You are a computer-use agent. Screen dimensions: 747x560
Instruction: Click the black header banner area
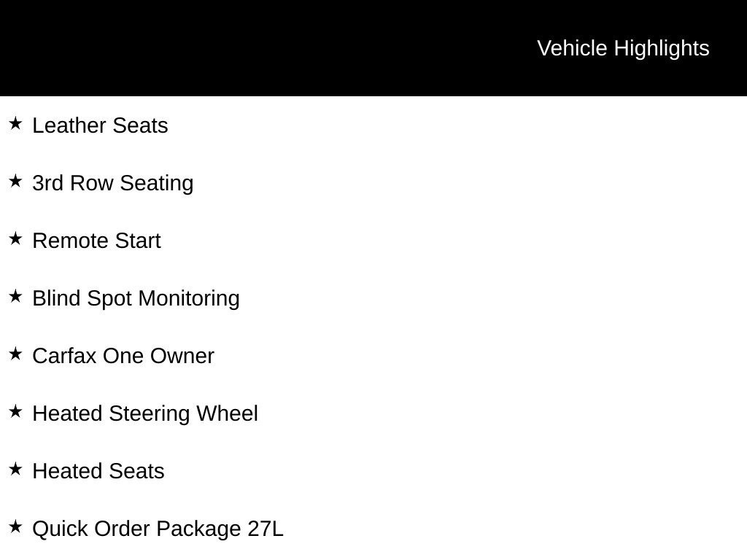tap(373, 48)
